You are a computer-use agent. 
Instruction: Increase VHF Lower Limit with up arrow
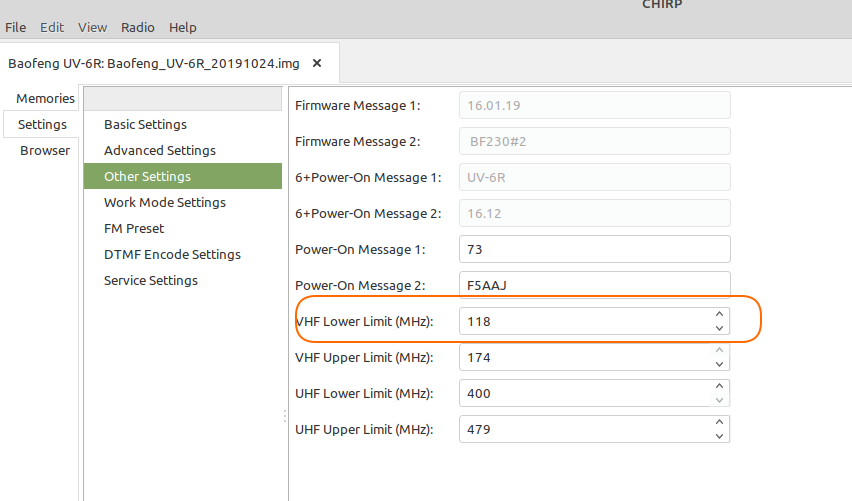(x=719, y=314)
